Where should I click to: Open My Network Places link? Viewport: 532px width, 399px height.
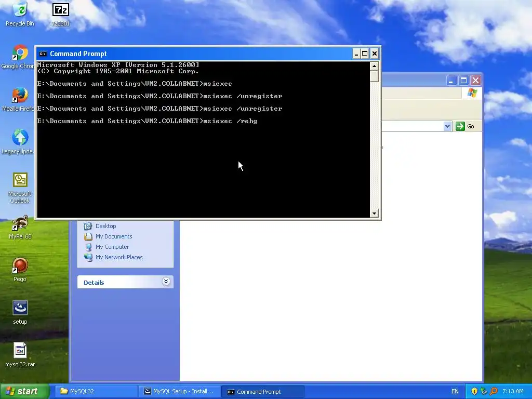[119, 257]
